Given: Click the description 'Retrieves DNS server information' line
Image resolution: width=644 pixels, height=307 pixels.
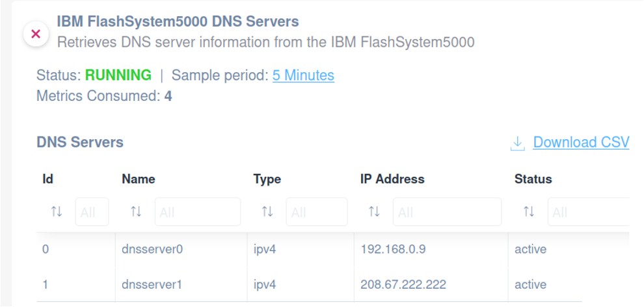Looking at the screenshot, I should (x=266, y=42).
